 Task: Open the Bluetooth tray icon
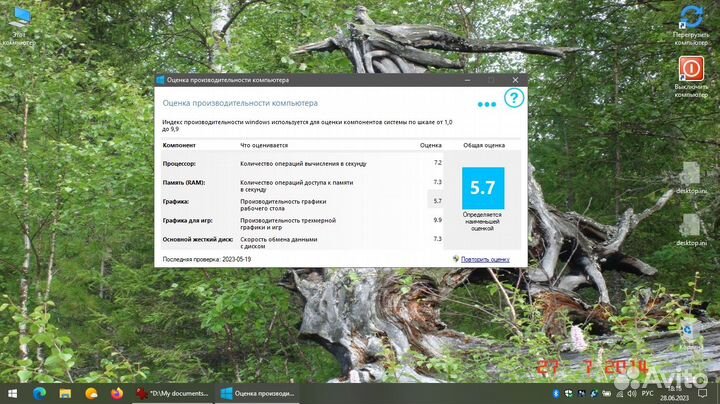coord(556,393)
